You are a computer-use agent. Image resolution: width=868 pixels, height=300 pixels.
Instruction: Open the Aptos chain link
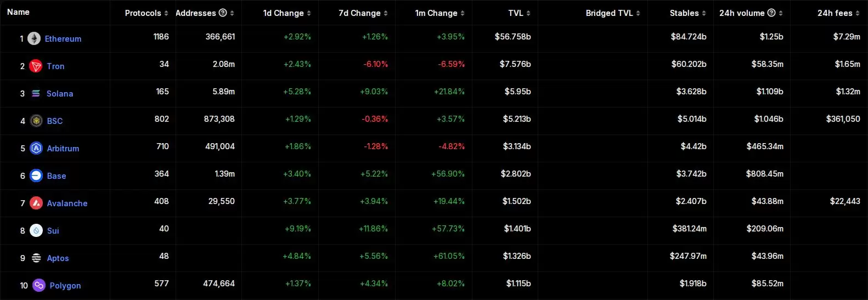(x=58, y=258)
